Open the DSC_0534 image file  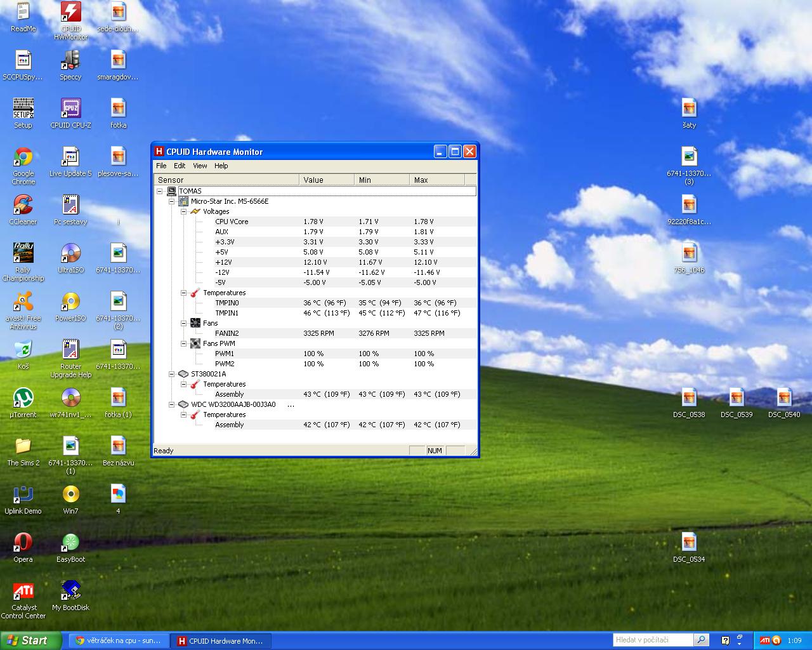click(689, 548)
